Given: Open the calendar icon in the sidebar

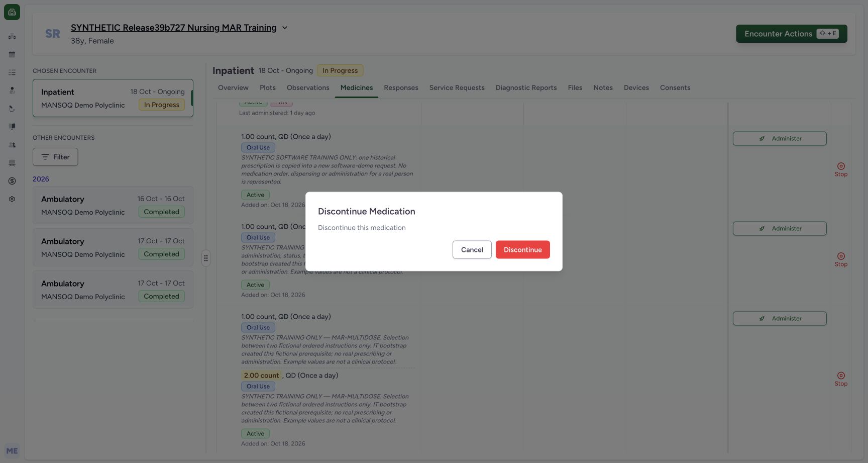Looking at the screenshot, I should click(12, 54).
